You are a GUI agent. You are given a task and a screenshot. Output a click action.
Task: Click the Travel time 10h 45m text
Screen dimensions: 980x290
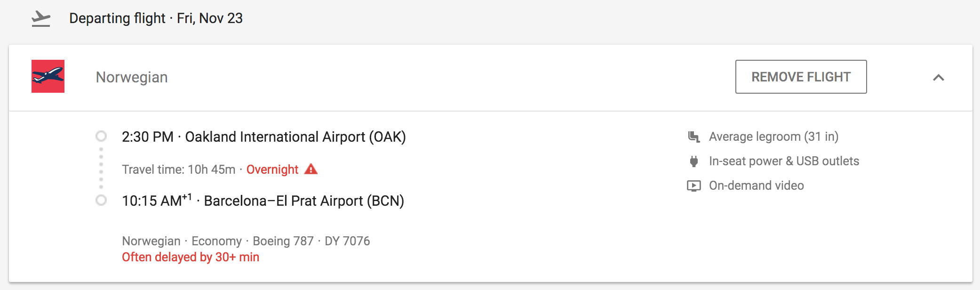(x=179, y=169)
